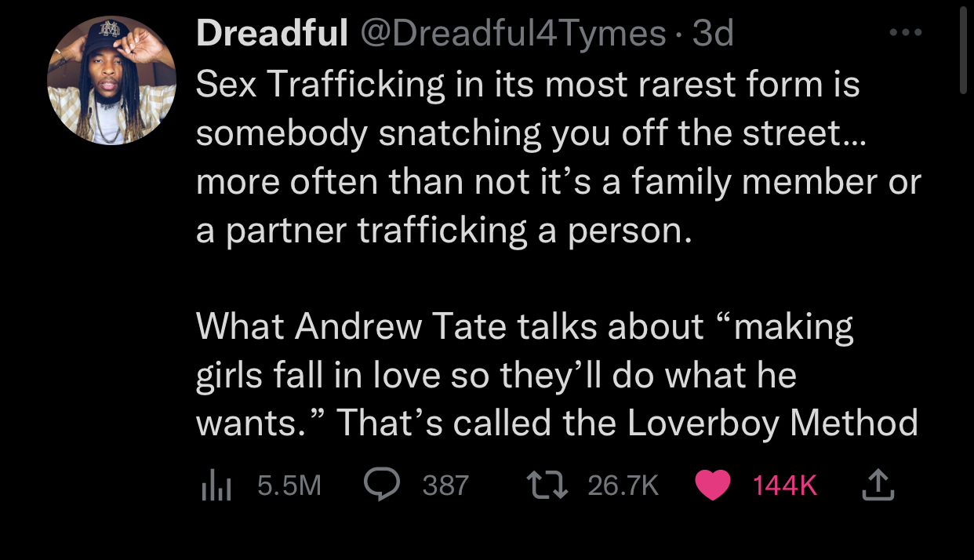974x560 pixels.
Task: Open the three-dot more options menu
Action: [907, 34]
